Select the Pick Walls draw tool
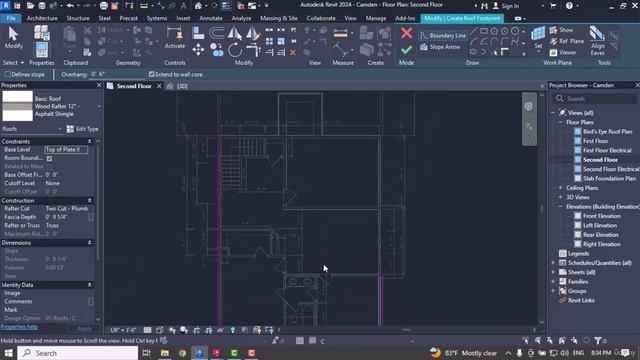This screenshot has height=360, width=640. coord(504,52)
